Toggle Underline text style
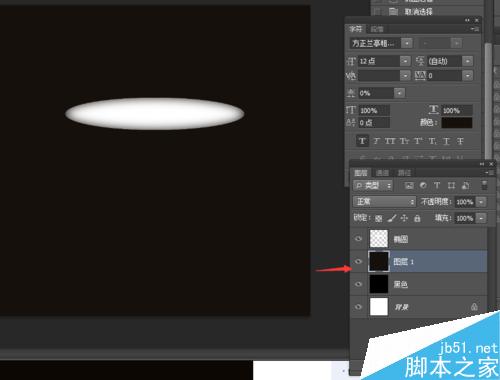The image size is (500, 380). pos(446,141)
